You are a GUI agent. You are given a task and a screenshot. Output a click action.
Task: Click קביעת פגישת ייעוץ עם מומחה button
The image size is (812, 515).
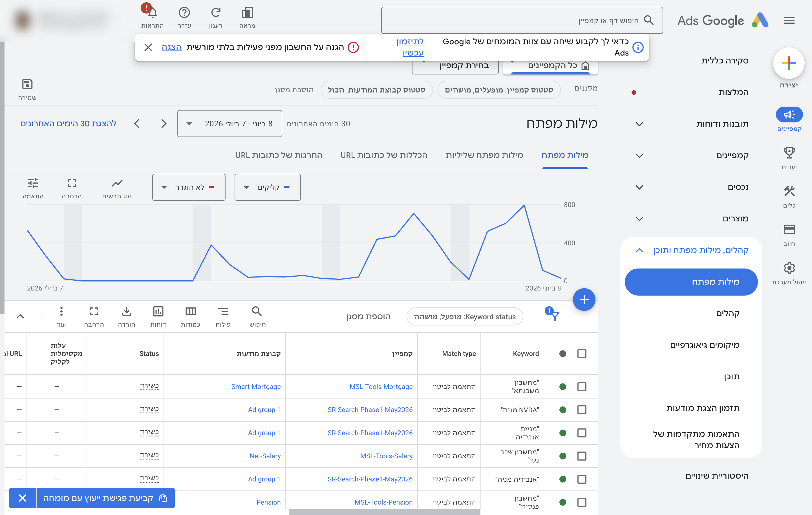coord(105,498)
